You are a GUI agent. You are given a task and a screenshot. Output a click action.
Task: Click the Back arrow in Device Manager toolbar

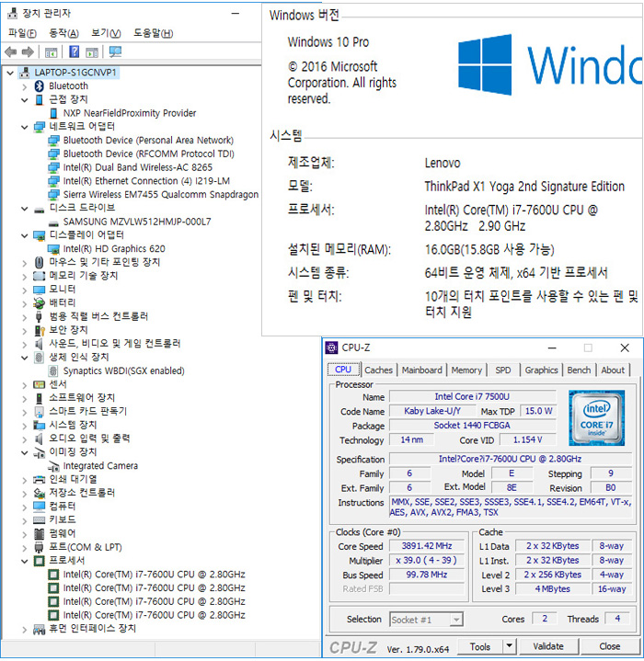coord(10,51)
